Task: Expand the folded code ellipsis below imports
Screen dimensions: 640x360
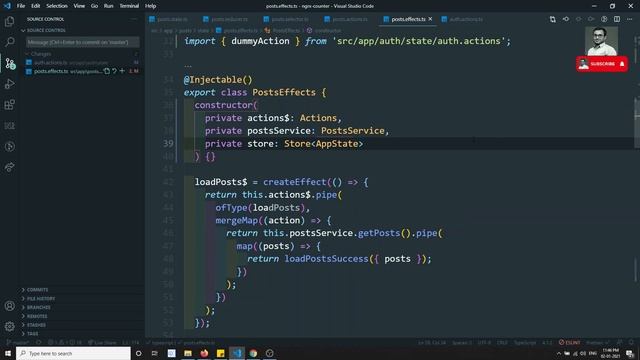Action: point(188,66)
